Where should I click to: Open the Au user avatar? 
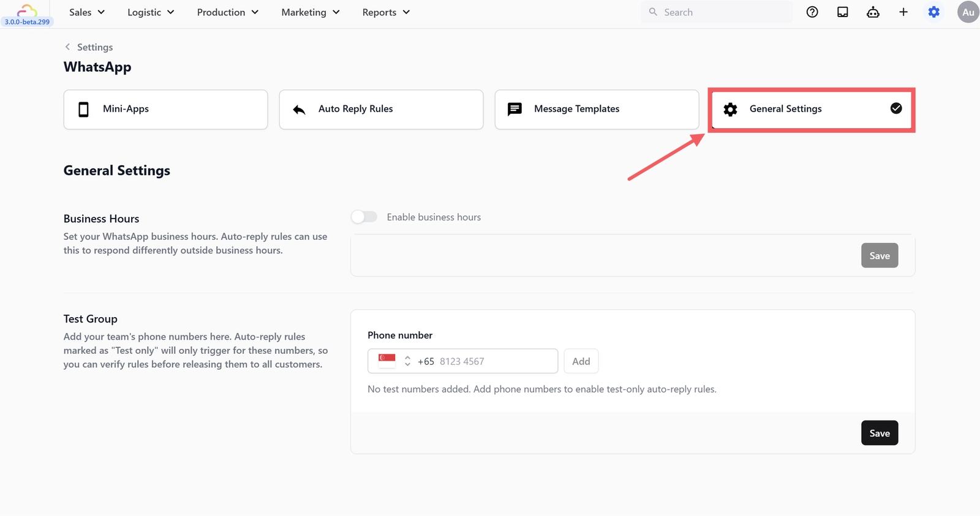(968, 12)
